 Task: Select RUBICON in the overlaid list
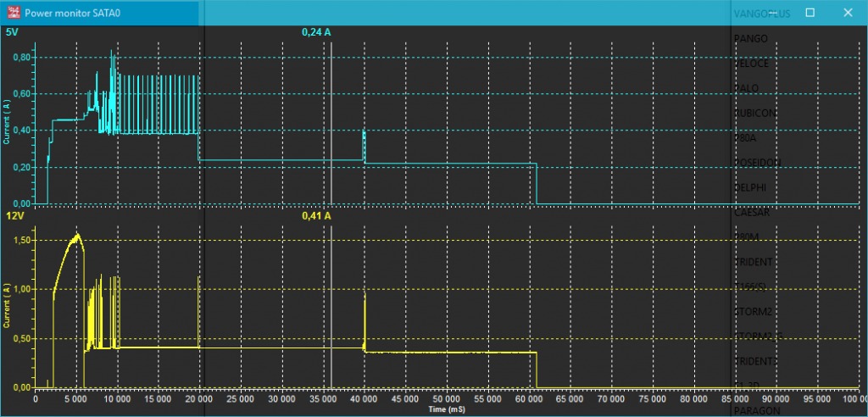click(x=753, y=113)
